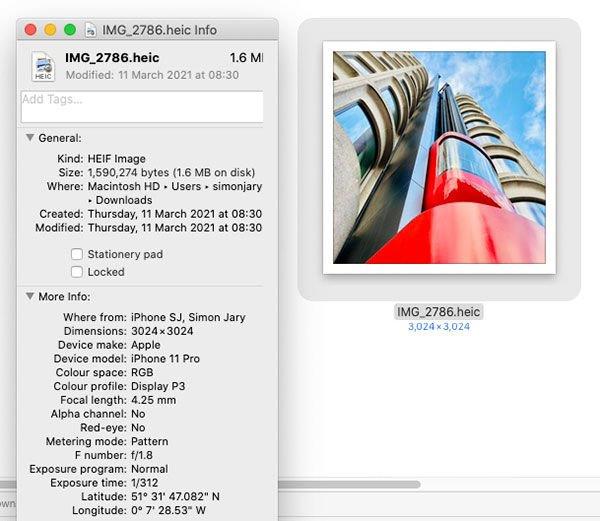The image size is (600, 521).
Task: Click into the Add Tags field
Action: pyautogui.click(x=142, y=107)
